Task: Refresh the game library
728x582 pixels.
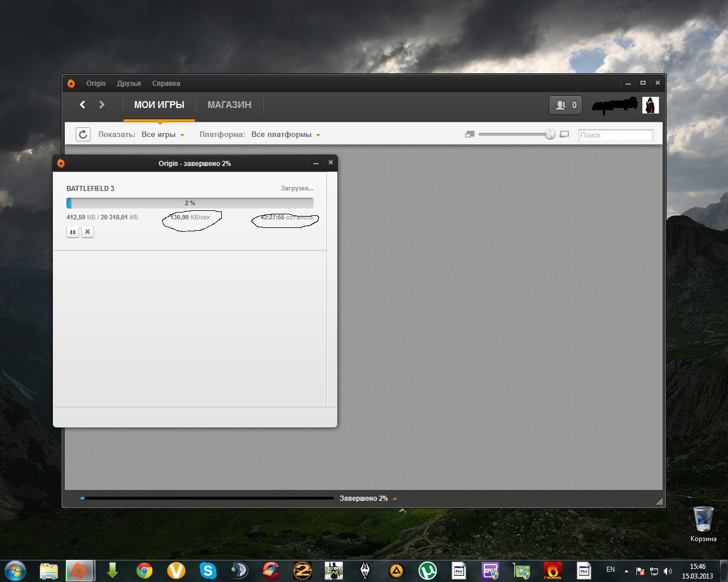Action: pyautogui.click(x=83, y=135)
